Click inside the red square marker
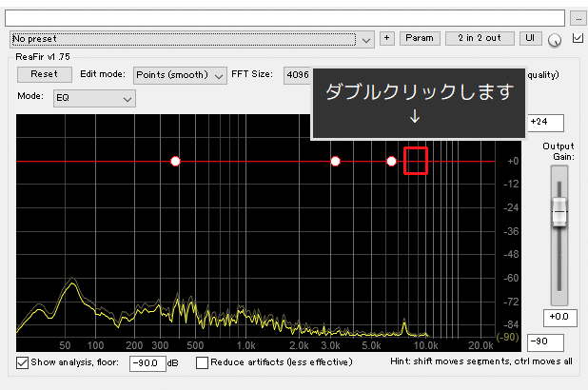The image size is (588, 390). [x=416, y=161]
